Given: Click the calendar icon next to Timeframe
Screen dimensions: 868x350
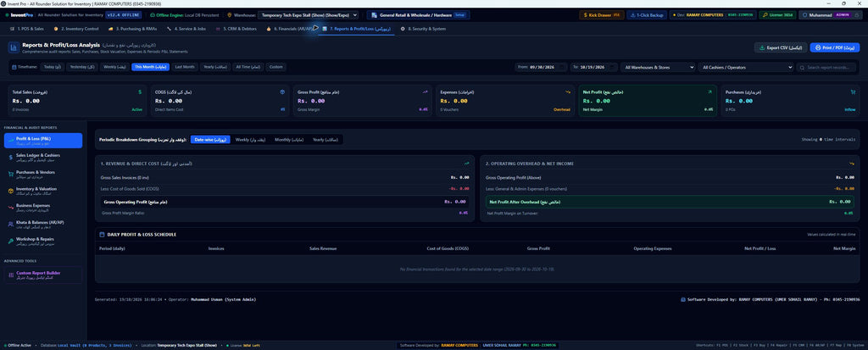Looking at the screenshot, I should pos(14,67).
